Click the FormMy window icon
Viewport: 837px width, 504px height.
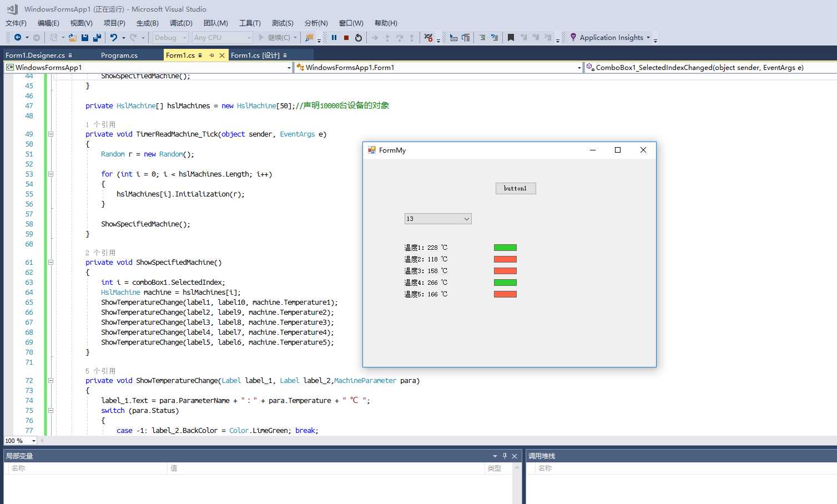click(x=372, y=150)
